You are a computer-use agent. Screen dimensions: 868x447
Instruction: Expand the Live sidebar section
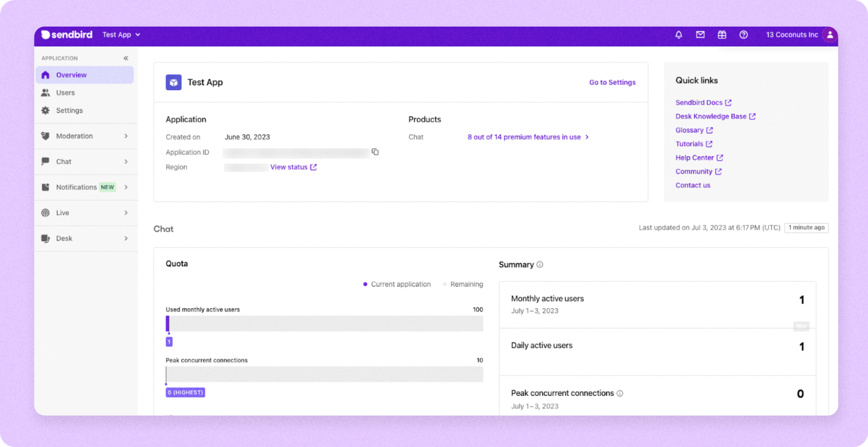[86, 213]
